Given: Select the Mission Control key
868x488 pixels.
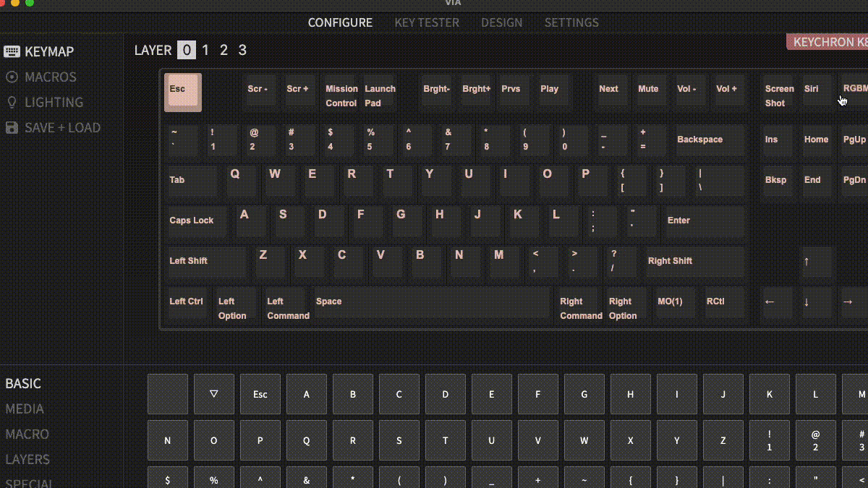Looking at the screenshot, I should 341,92.
